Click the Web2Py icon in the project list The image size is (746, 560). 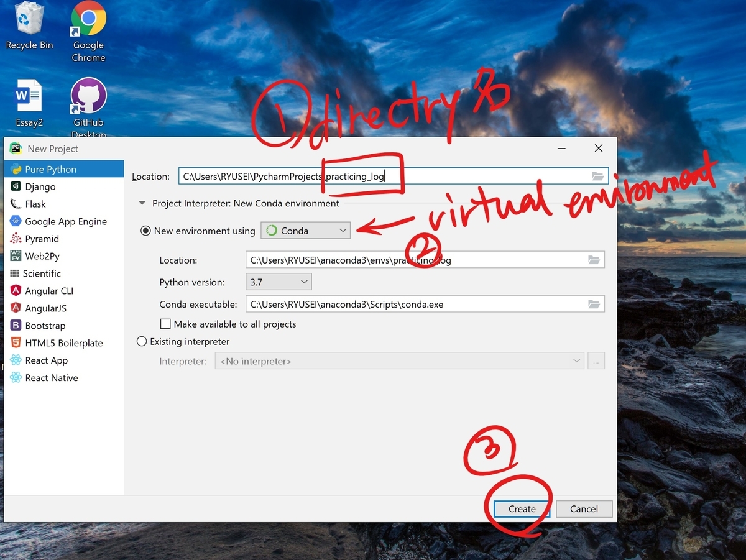(16, 256)
